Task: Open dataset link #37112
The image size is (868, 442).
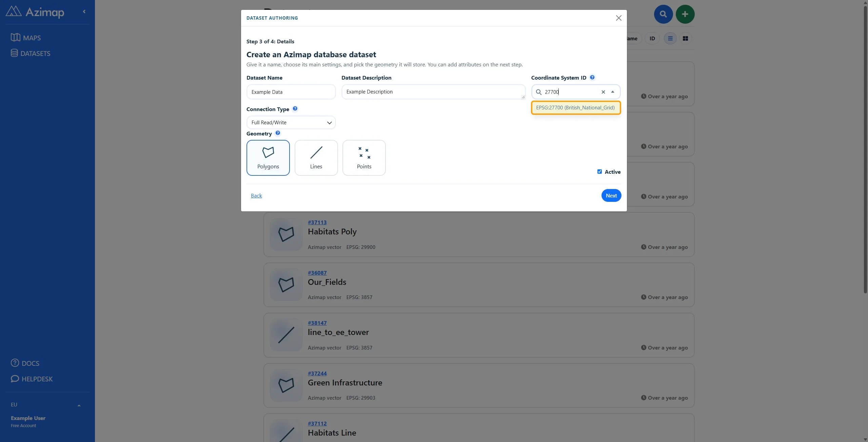Action: point(317,424)
